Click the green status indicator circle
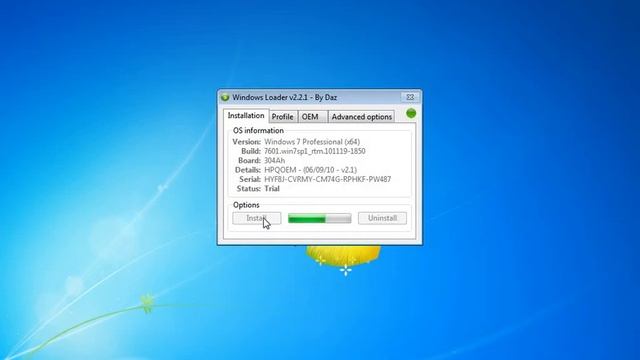Screen dimensions: 640x360 (x=411, y=113)
